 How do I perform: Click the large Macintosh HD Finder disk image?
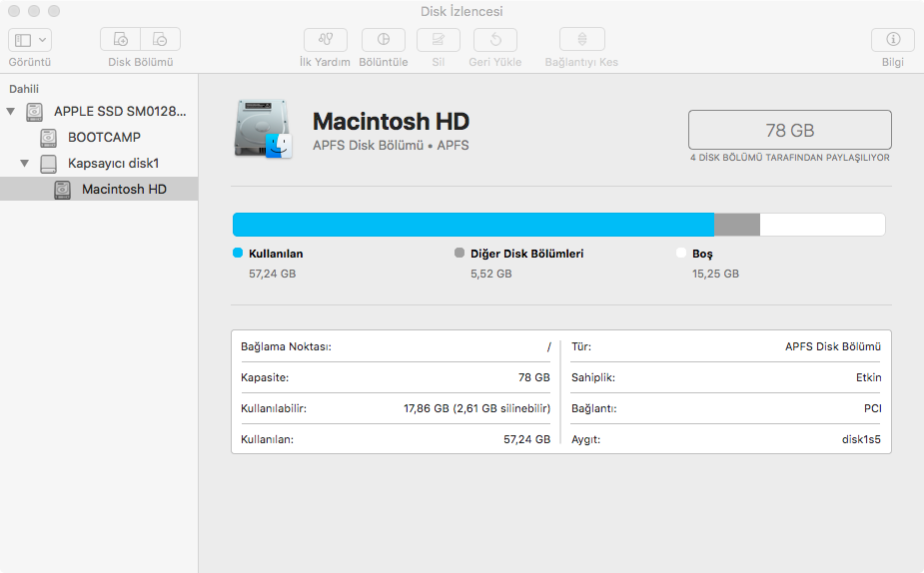pos(263,129)
